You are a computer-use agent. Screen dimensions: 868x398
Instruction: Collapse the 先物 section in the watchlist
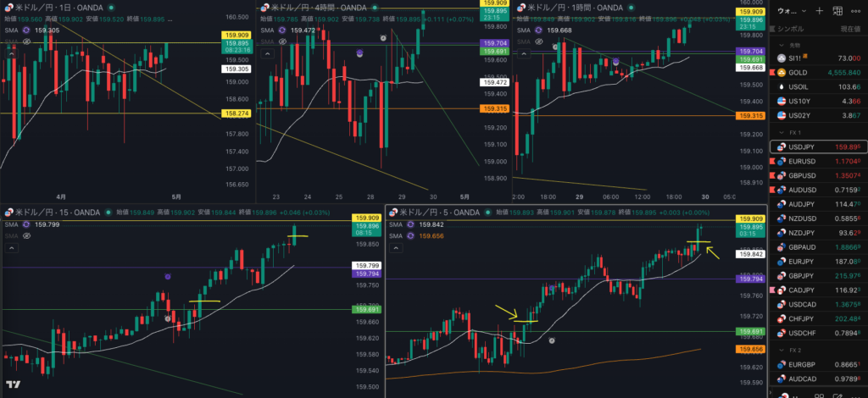click(x=781, y=46)
